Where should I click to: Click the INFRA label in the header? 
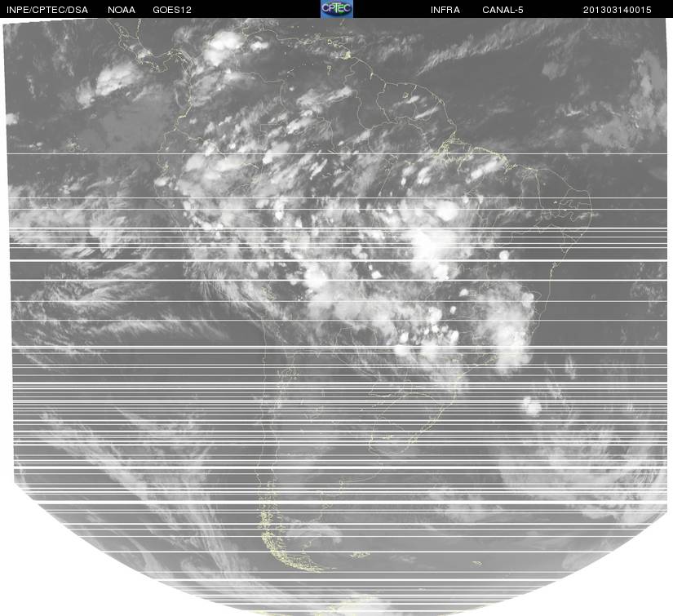coord(445,10)
